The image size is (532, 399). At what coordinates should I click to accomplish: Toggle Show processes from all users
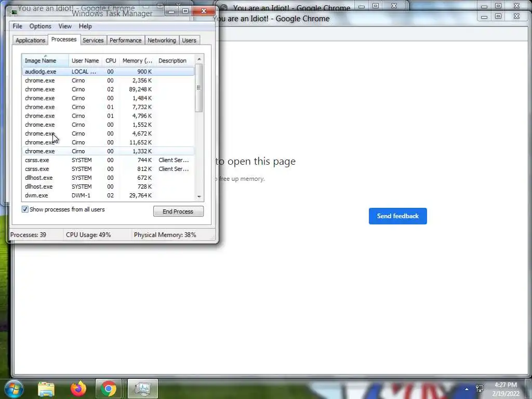tap(25, 209)
